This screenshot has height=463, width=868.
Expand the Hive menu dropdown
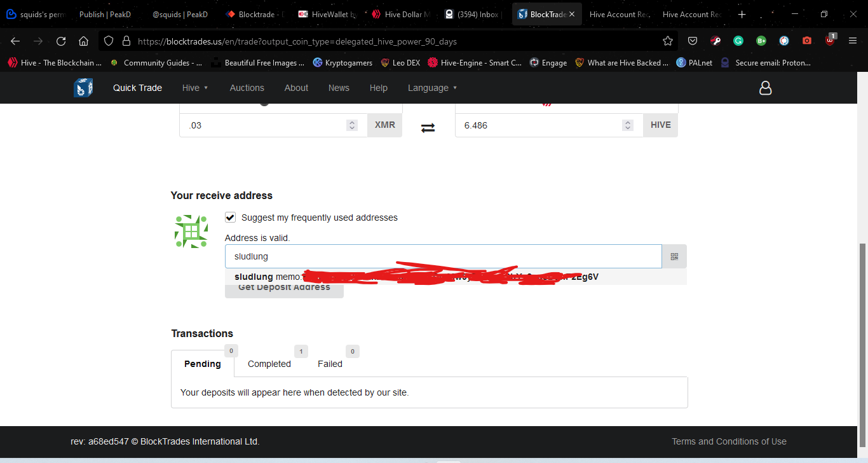pos(195,88)
